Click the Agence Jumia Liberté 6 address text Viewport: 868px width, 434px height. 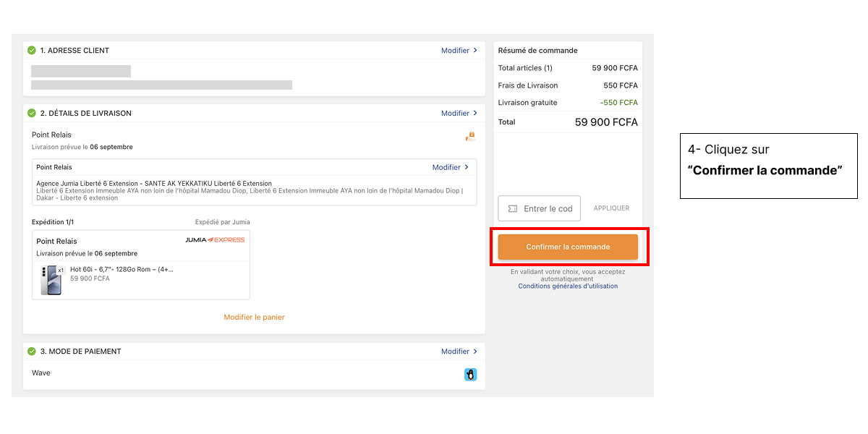point(154,184)
